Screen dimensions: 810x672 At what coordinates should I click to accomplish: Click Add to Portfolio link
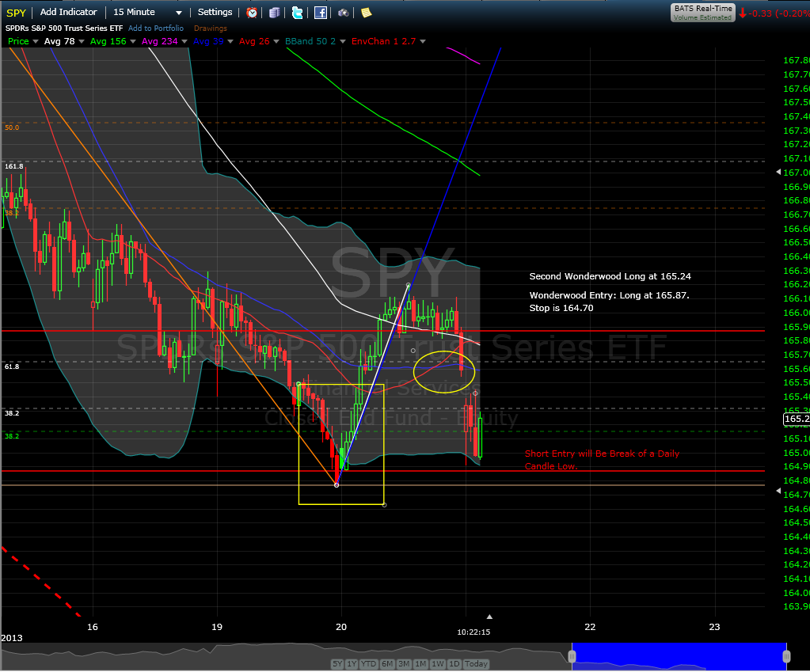pyautogui.click(x=156, y=28)
